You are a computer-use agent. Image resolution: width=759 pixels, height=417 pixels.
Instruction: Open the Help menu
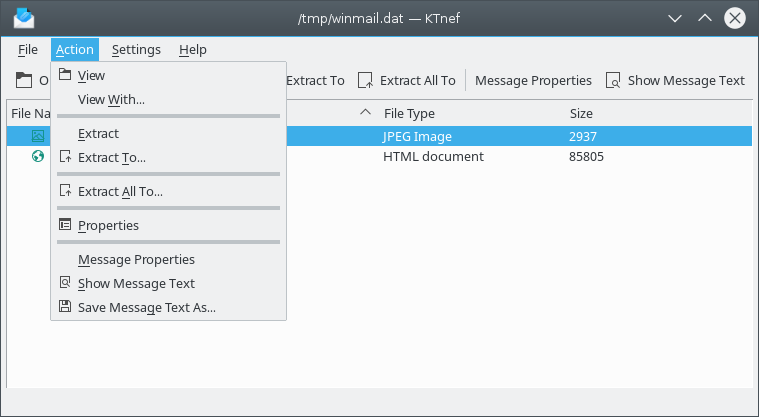pyautogui.click(x=192, y=49)
